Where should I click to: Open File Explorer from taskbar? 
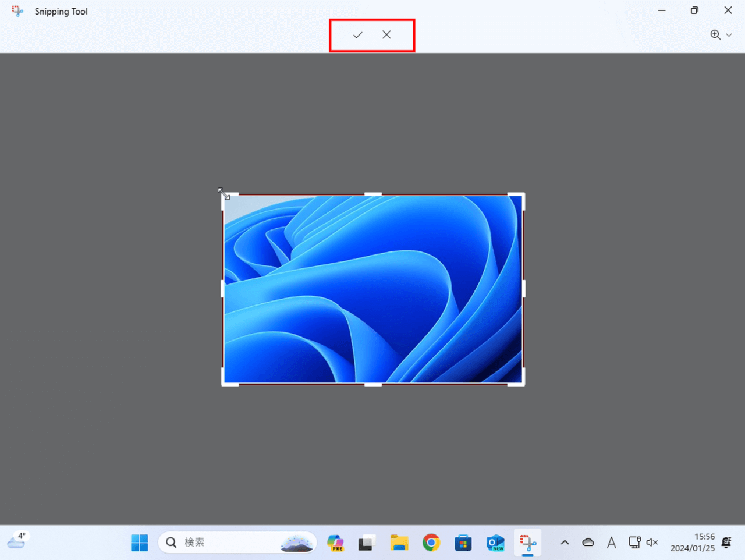399,543
